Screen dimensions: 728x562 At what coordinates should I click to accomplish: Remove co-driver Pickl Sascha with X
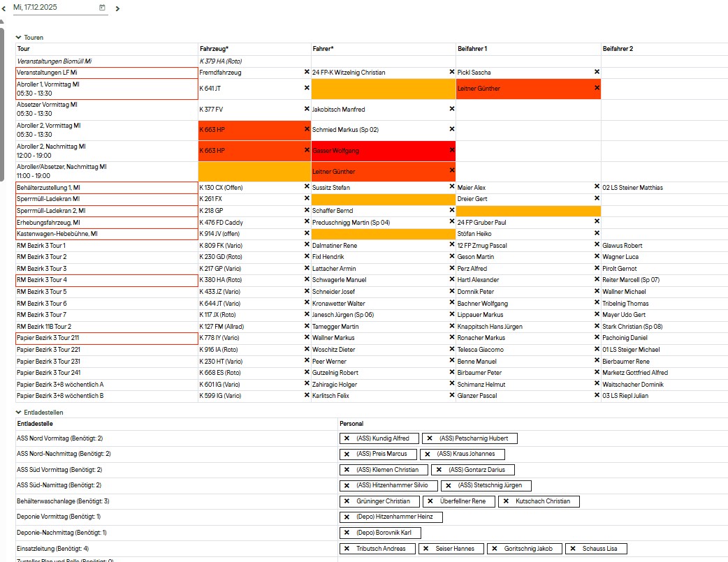597,72
